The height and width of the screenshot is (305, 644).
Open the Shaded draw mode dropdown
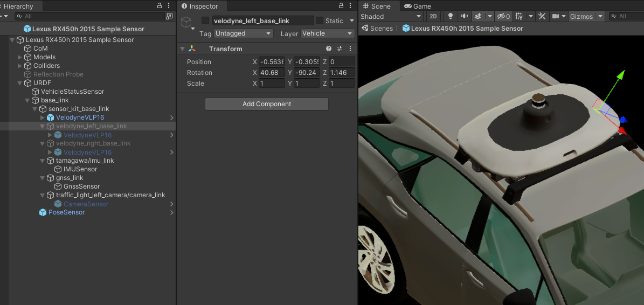[391, 17]
